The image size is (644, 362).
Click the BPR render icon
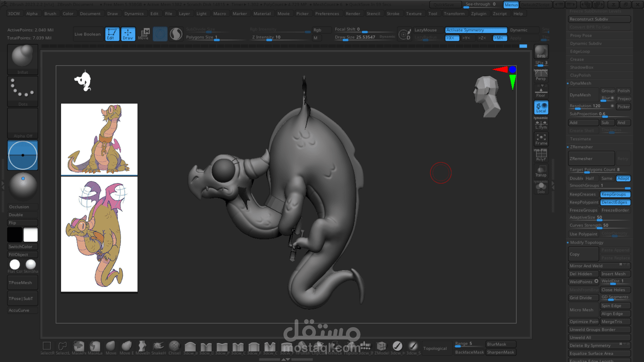541,52
